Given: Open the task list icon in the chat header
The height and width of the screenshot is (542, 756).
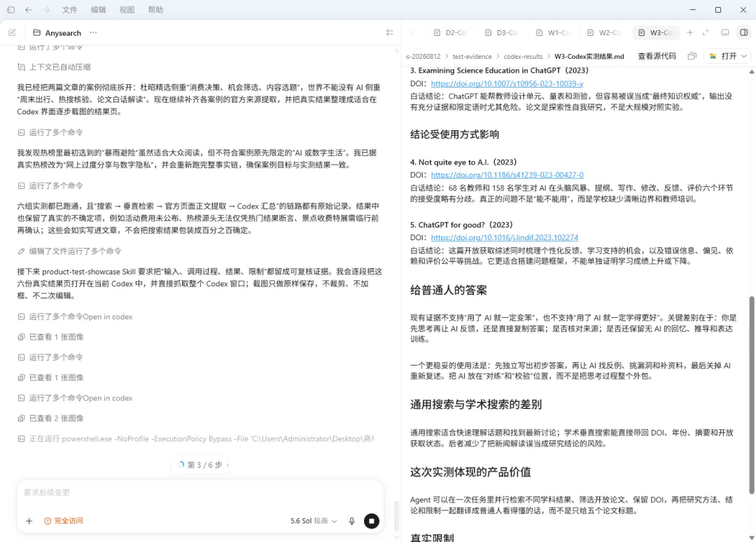Looking at the screenshot, I should pyautogui.click(x=390, y=32).
